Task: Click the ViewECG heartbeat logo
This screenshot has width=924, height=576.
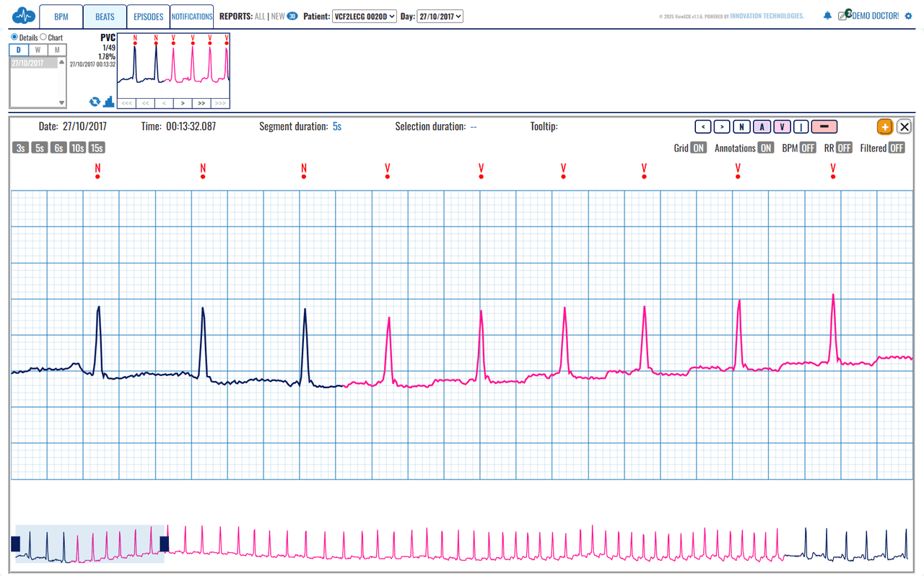Action: coord(24,14)
